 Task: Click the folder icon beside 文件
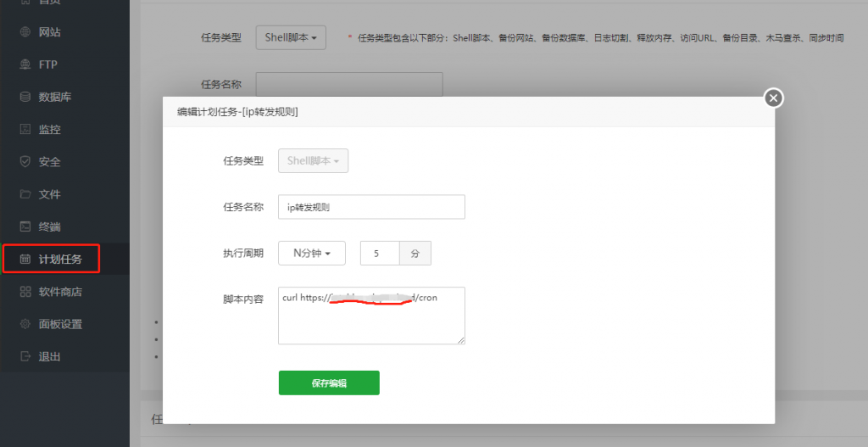click(25, 194)
